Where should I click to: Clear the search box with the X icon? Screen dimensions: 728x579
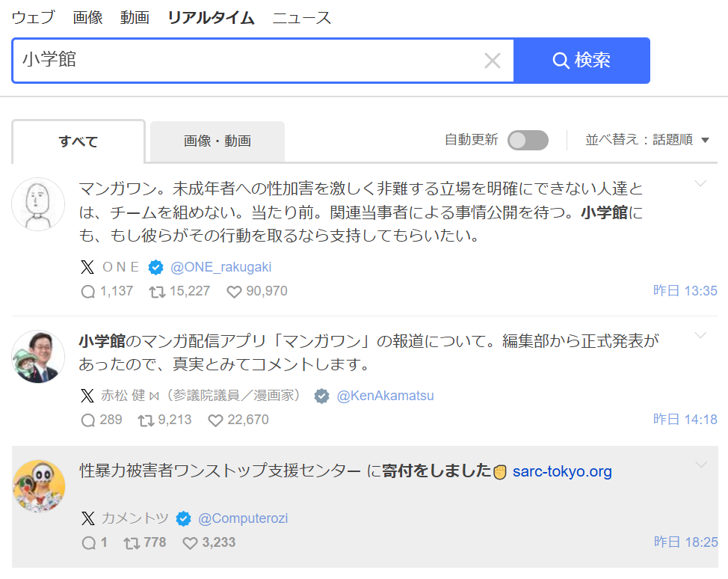click(492, 61)
